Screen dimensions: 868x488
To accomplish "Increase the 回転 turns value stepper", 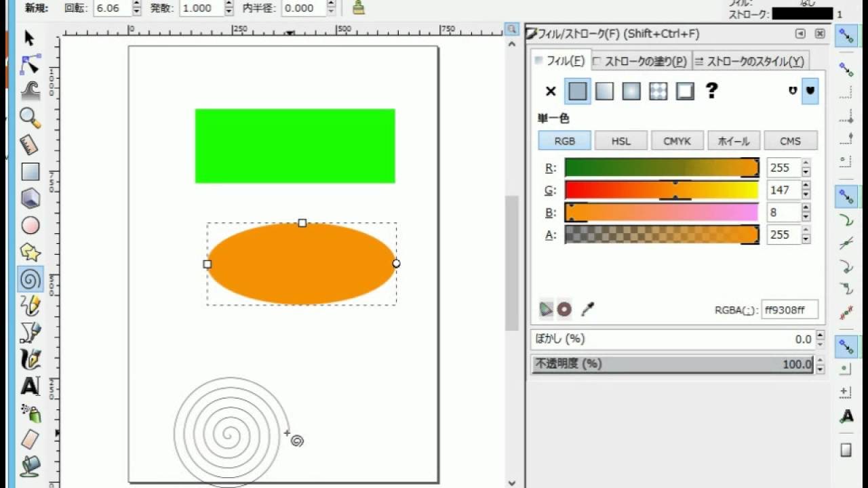I will click(x=136, y=4).
